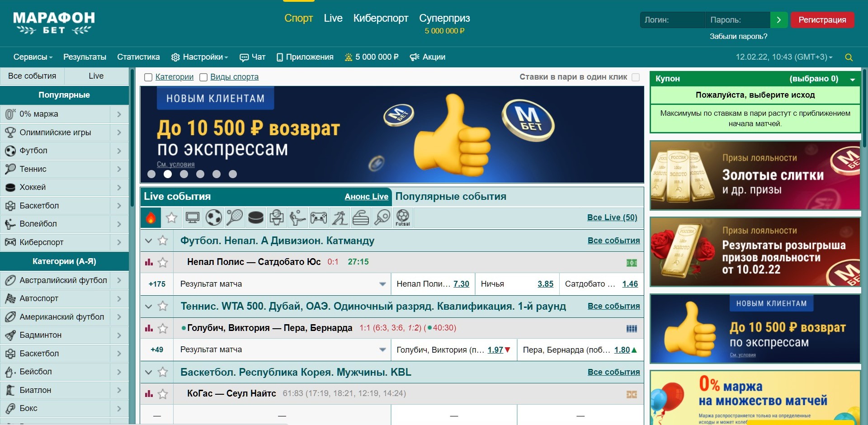Open the Настройки dropdown menu
This screenshot has height=425, width=868.
200,57
